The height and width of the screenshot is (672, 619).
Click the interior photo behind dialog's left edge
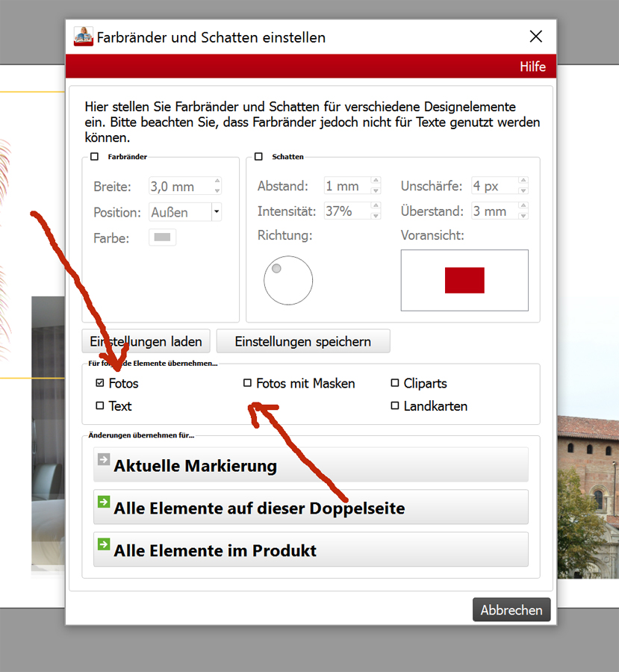tap(48, 433)
